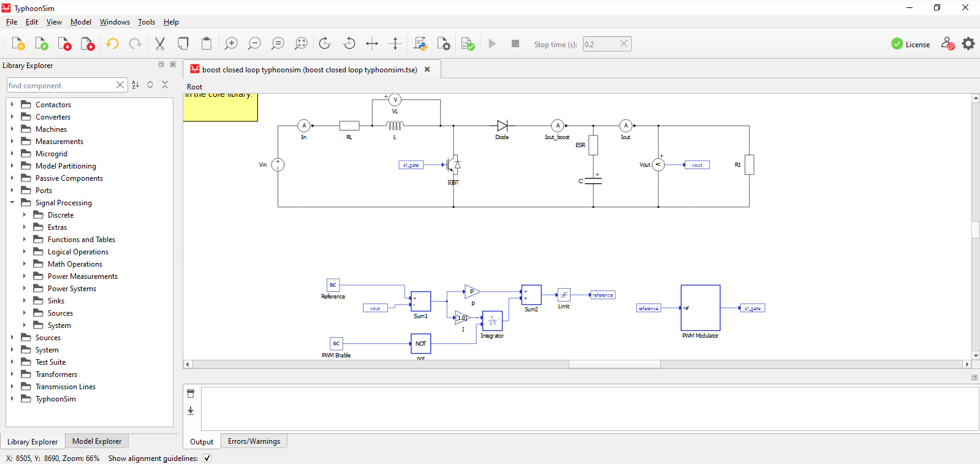Expand the Converters library folder
This screenshot has width=980, height=464.
coord(12,116)
